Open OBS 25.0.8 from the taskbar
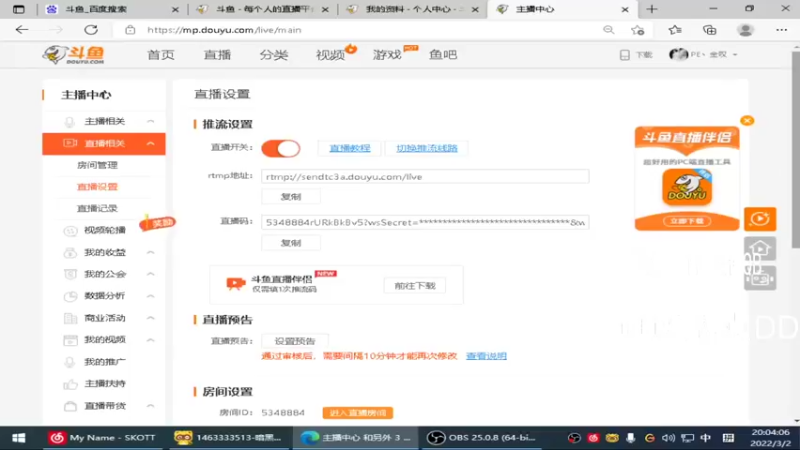This screenshot has height=450, width=800. point(482,438)
